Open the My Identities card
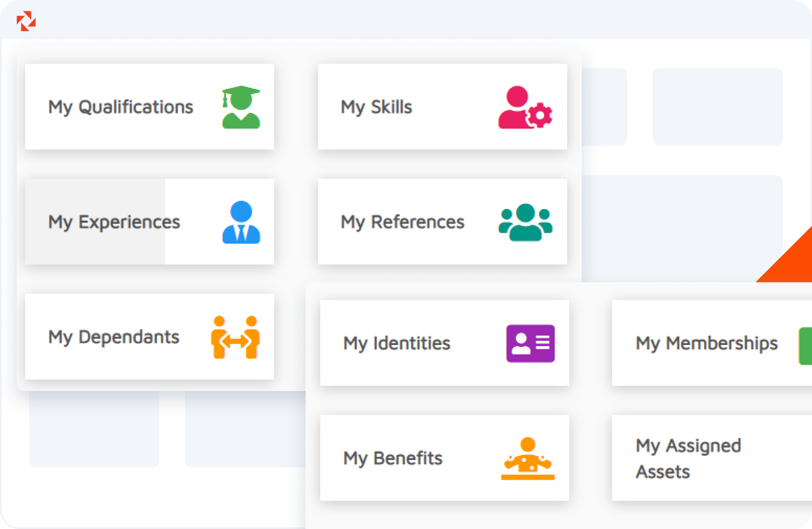Screen dimensions: 812x529 444,343
